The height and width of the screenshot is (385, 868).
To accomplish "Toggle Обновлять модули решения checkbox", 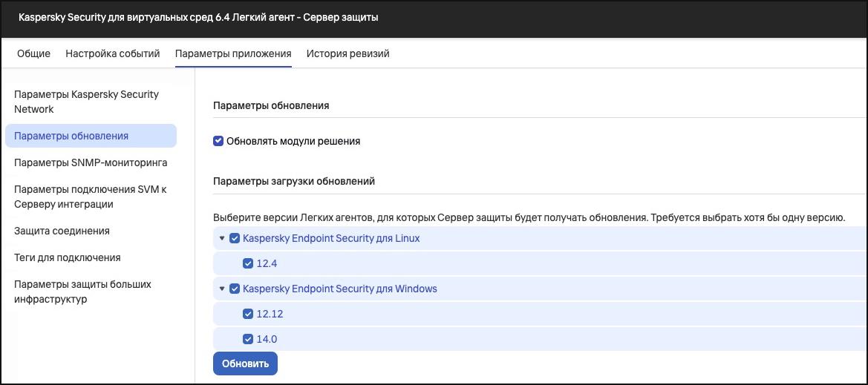I will 218,141.
